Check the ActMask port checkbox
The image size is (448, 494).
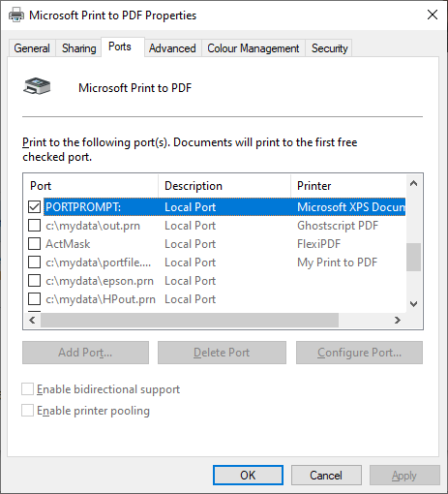34,244
